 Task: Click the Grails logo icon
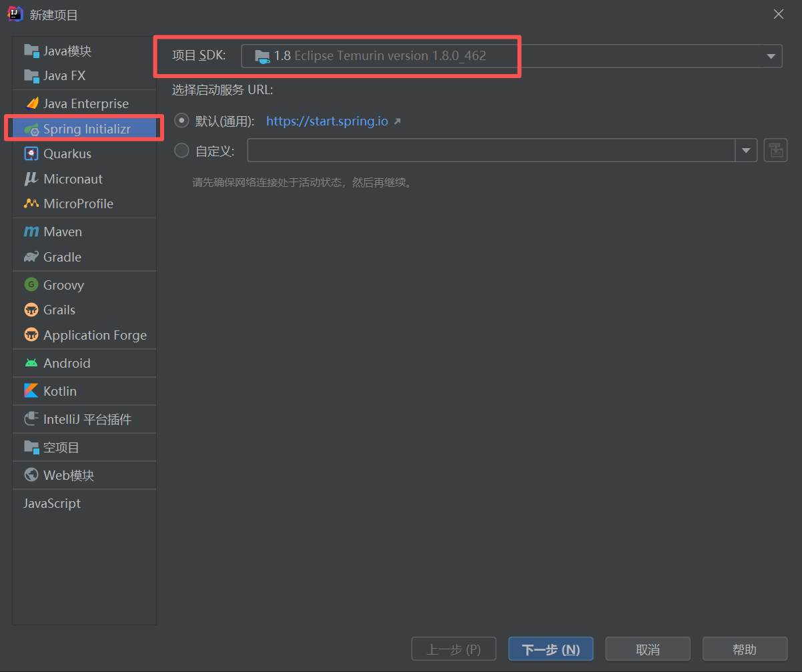tap(31, 310)
